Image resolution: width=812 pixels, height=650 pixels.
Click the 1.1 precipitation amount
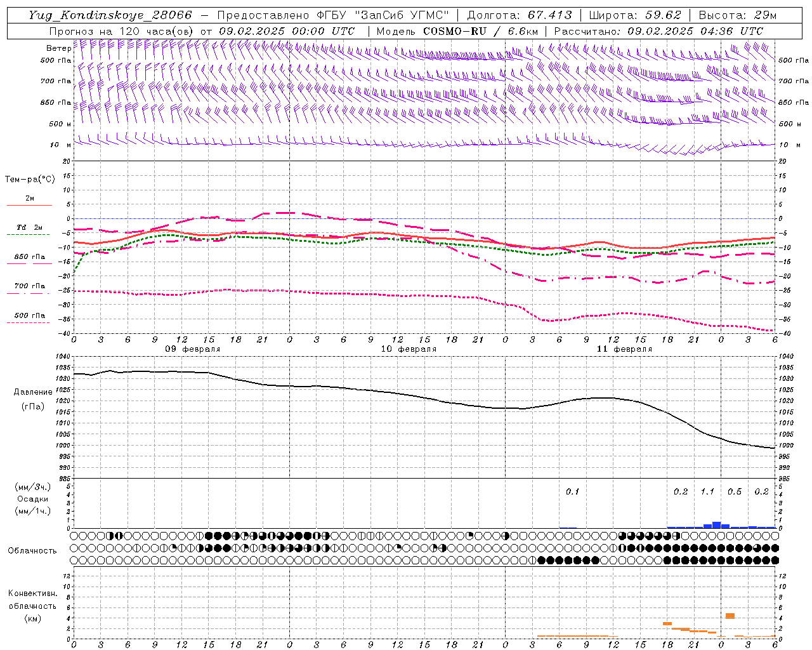click(707, 491)
